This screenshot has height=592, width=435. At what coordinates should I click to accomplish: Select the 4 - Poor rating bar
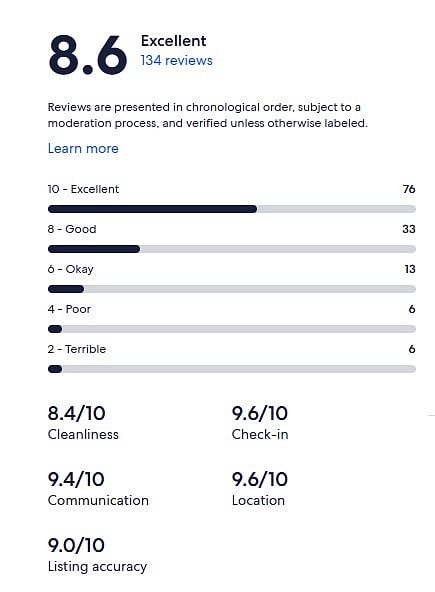coord(232,329)
